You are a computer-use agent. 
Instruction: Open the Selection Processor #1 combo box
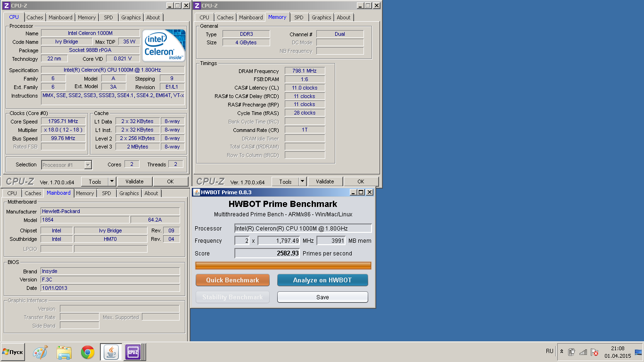point(66,165)
